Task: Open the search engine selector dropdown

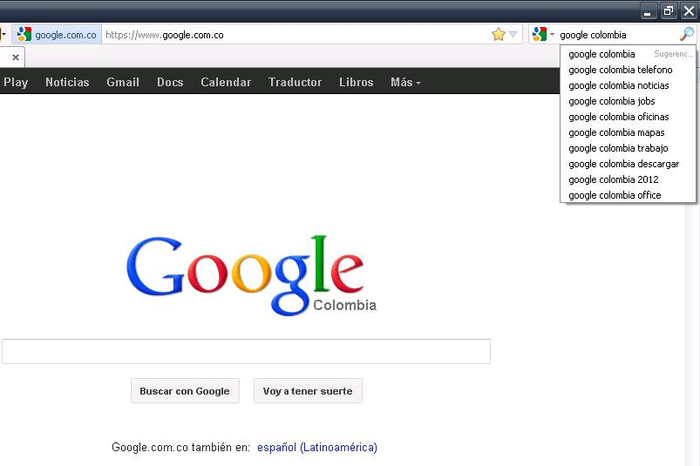Action: (543, 34)
